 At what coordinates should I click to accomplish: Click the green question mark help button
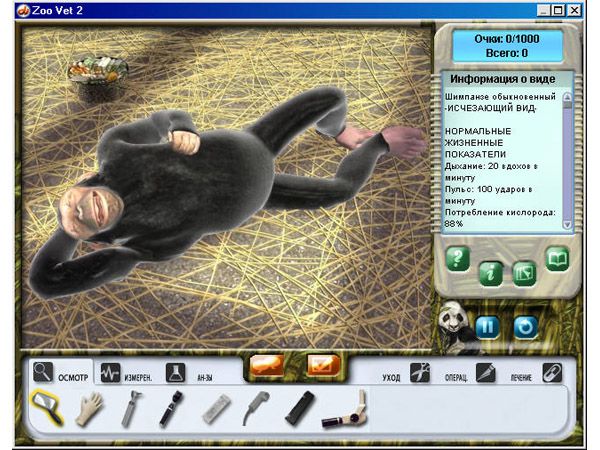pos(458,260)
